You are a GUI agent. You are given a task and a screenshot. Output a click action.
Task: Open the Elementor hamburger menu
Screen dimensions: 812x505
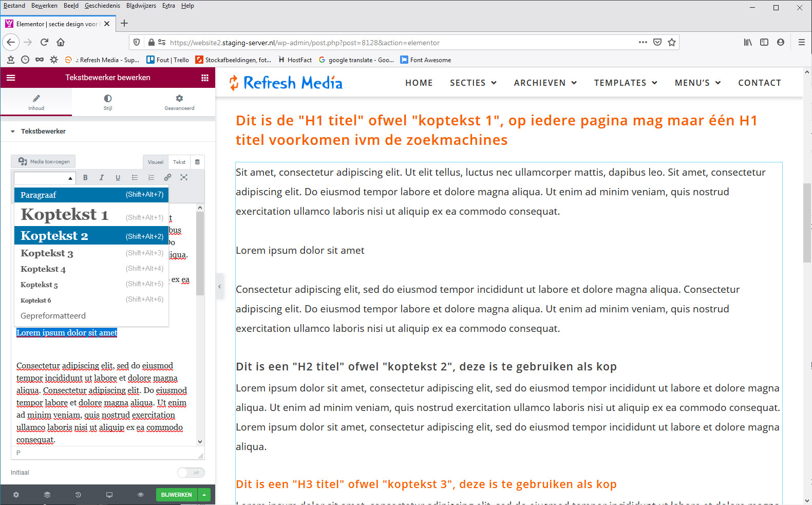(11, 78)
